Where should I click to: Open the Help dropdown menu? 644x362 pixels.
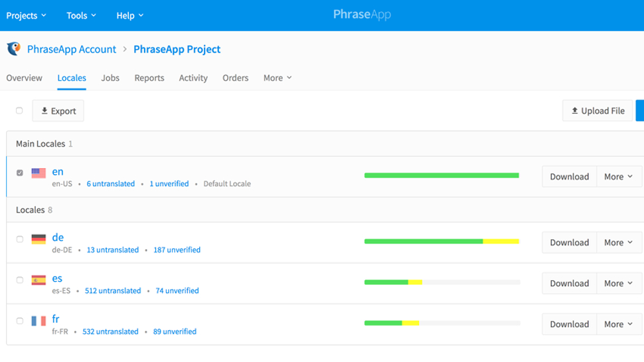[x=129, y=16]
